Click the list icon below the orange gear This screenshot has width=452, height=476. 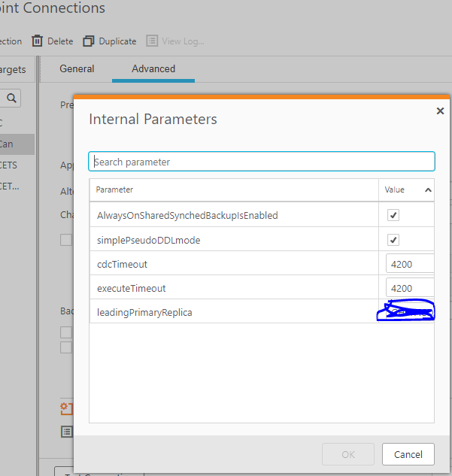[67, 432]
